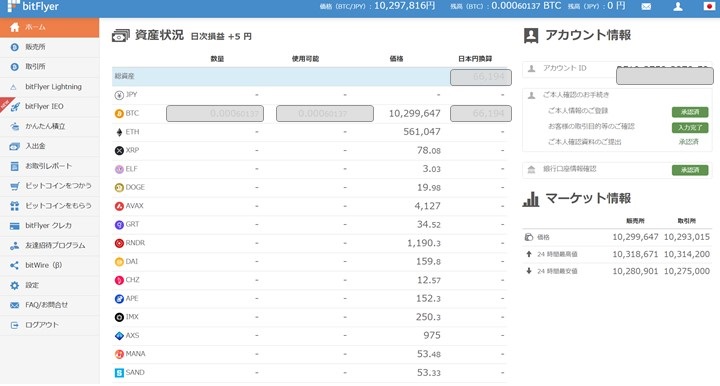Click the IMX coin icon
The height and width of the screenshot is (386, 720).
coord(119,317)
